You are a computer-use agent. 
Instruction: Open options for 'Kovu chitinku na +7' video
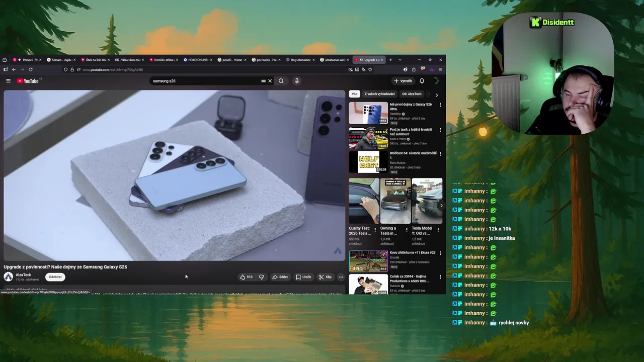tap(440, 253)
